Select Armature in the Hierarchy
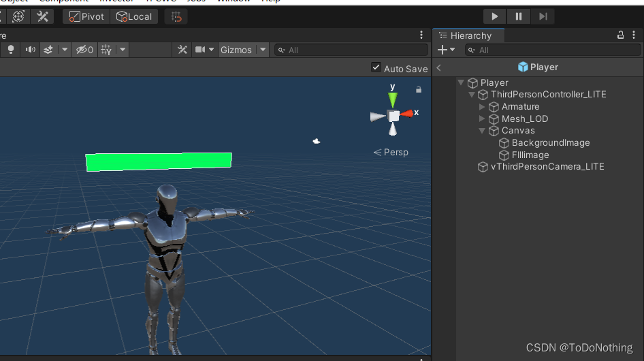Image resolution: width=644 pixels, height=361 pixels. (520, 107)
